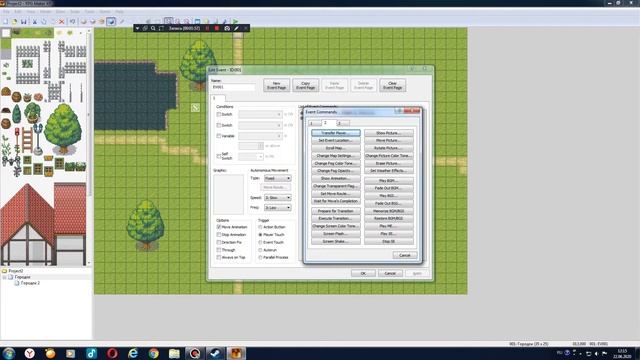
Task: Click the Open Project toolbar icon
Action: tap(14, 22)
